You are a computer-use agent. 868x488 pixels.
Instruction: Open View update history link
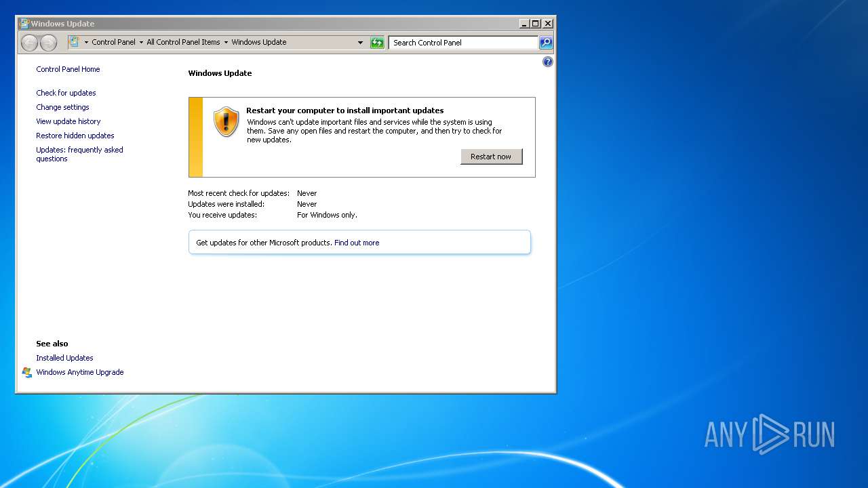(68, 121)
